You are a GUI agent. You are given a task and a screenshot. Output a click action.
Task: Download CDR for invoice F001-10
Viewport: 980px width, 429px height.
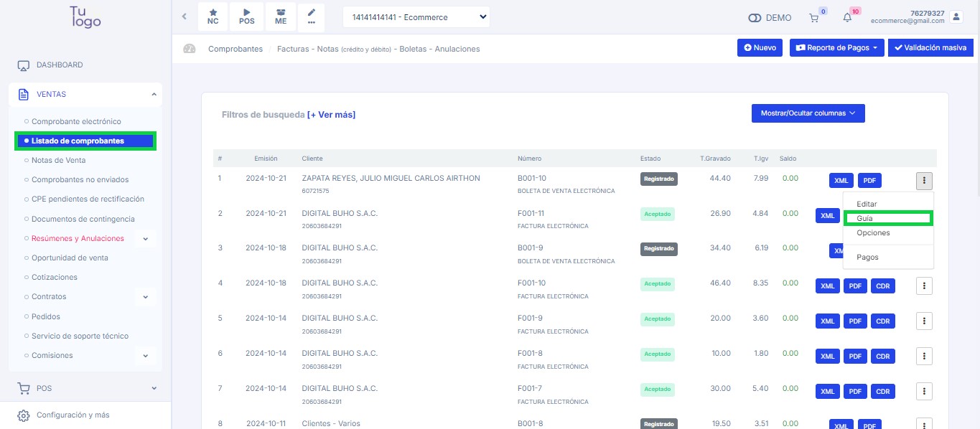pyautogui.click(x=882, y=286)
